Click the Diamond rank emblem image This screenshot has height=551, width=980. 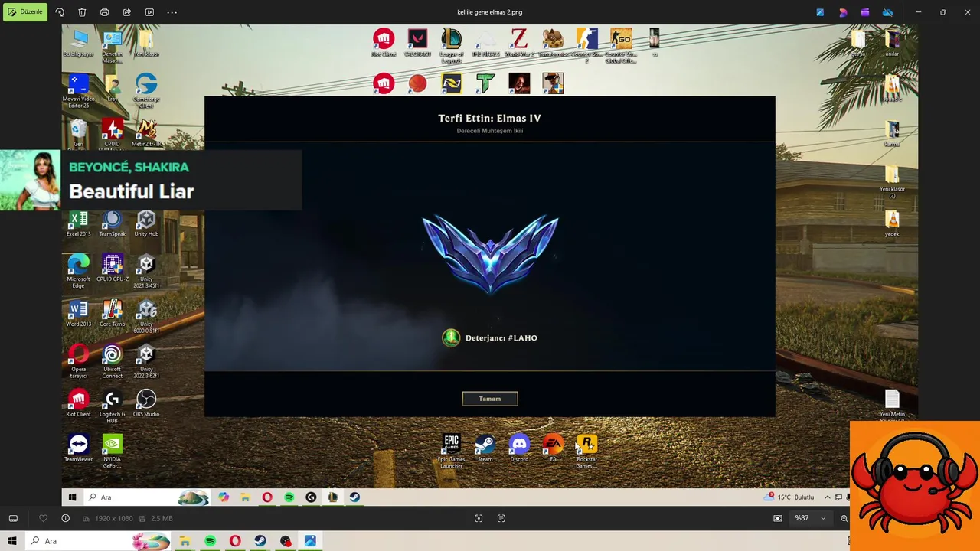(490, 253)
